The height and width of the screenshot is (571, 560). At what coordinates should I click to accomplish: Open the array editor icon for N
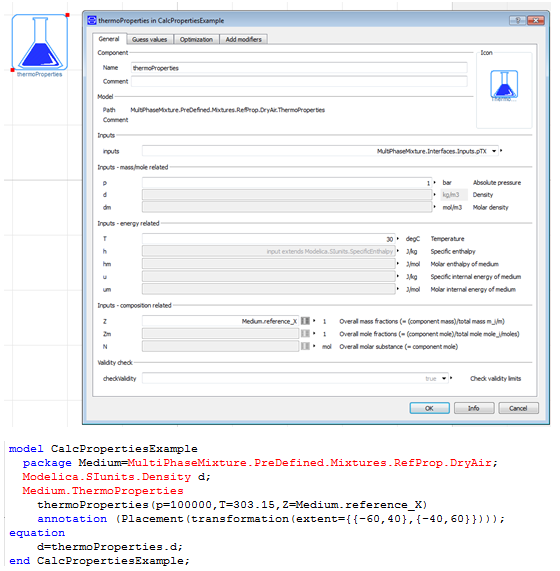(305, 346)
